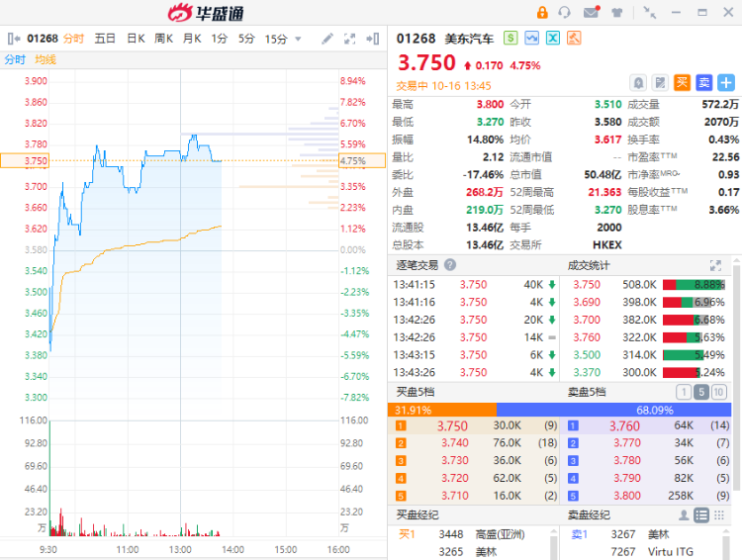742x560 pixels.
Task: Select the 分时 intraday chart tab
Action: pos(73,39)
